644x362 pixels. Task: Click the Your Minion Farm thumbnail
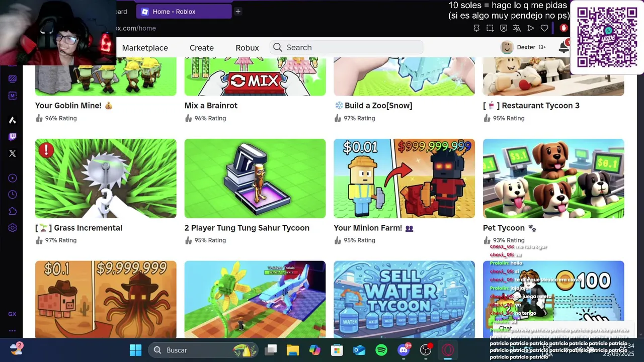[404, 178]
